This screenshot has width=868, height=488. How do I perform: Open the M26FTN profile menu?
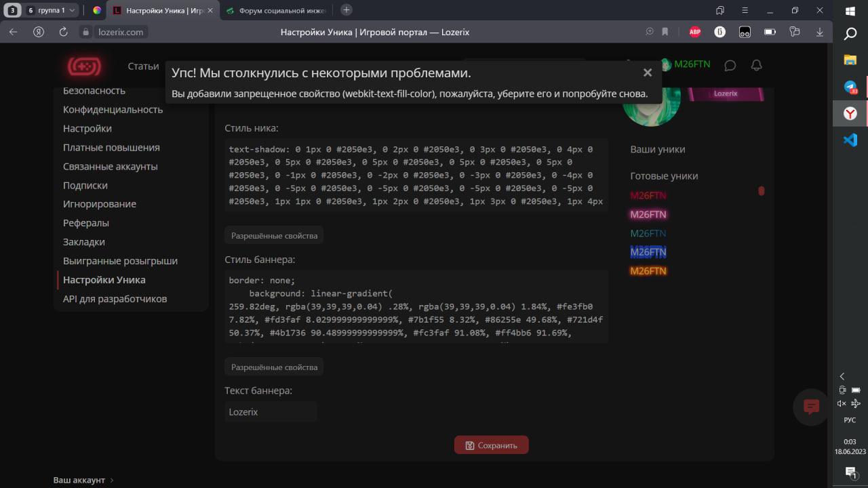pyautogui.click(x=685, y=64)
